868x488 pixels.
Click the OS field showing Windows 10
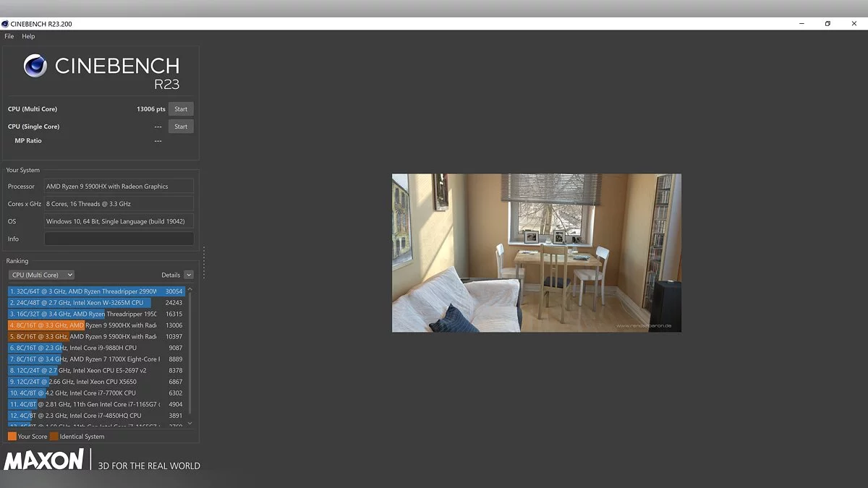[x=119, y=221]
